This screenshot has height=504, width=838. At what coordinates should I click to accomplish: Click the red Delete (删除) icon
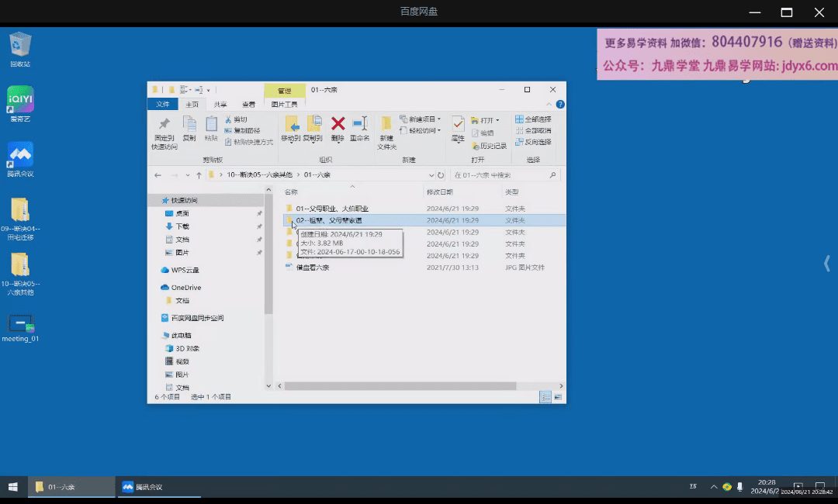[x=338, y=124]
